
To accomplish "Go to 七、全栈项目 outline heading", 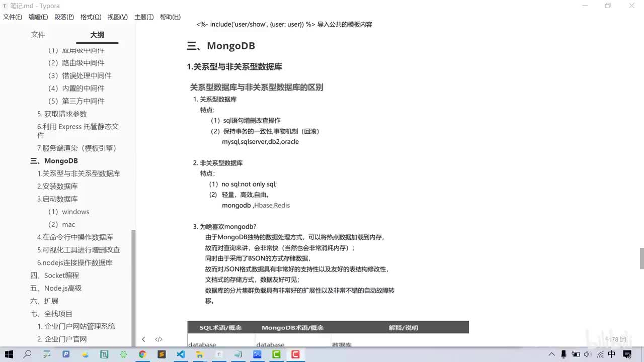I will pyautogui.click(x=51, y=314).
